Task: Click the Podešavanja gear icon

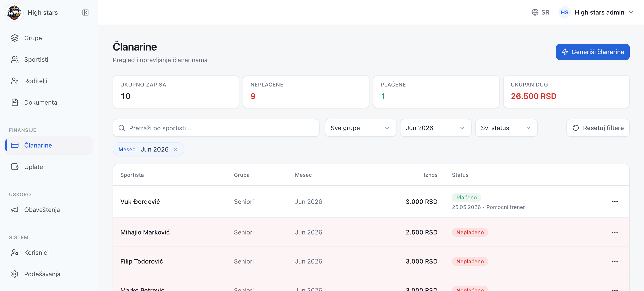Action: tap(15, 274)
